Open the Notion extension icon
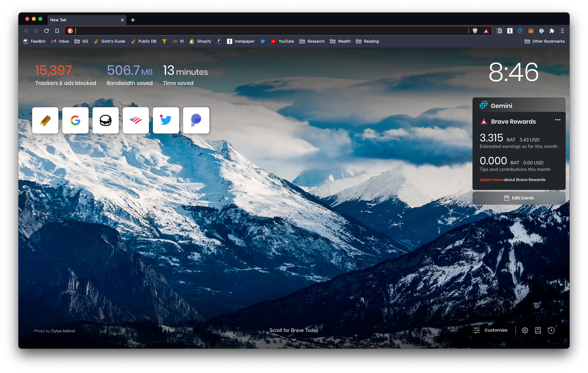Image resolution: width=588 pixels, height=373 pixels. pyautogui.click(x=499, y=31)
